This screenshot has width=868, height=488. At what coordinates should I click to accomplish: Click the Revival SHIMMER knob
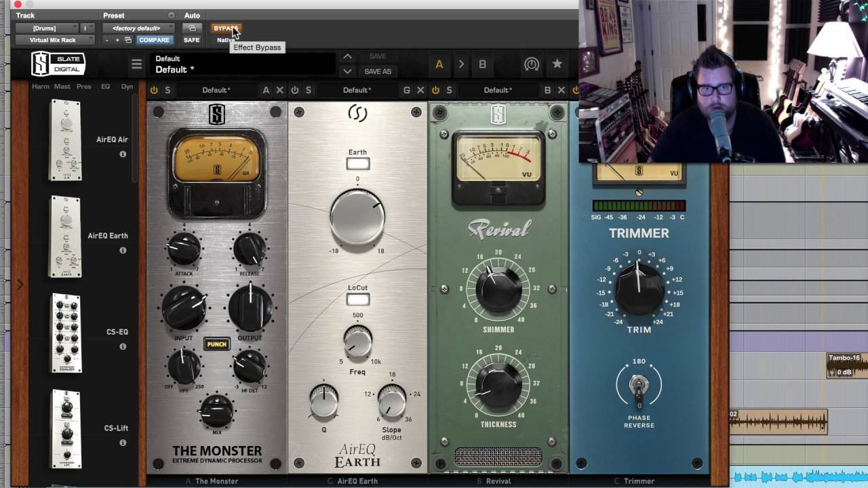(498, 289)
